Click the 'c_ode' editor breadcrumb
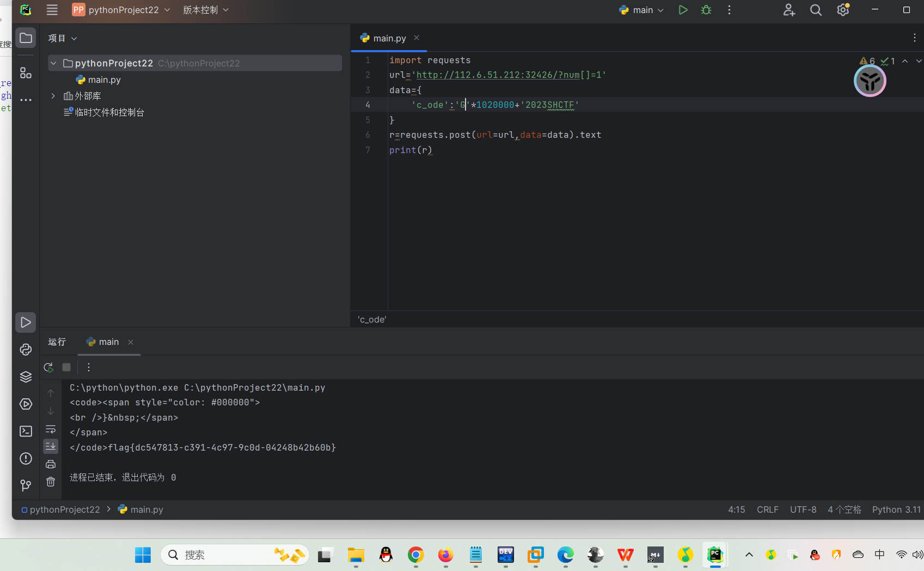Image resolution: width=924 pixels, height=571 pixels. [x=372, y=319]
